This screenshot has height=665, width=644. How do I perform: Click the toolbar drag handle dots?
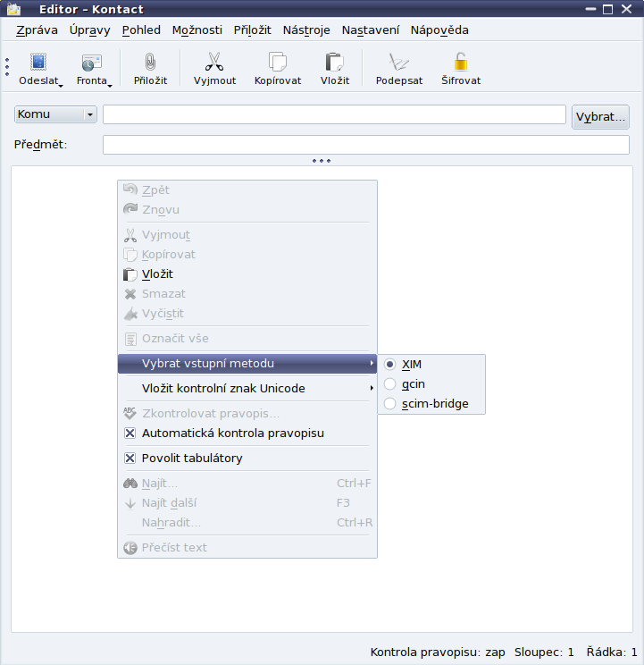(x=7, y=67)
